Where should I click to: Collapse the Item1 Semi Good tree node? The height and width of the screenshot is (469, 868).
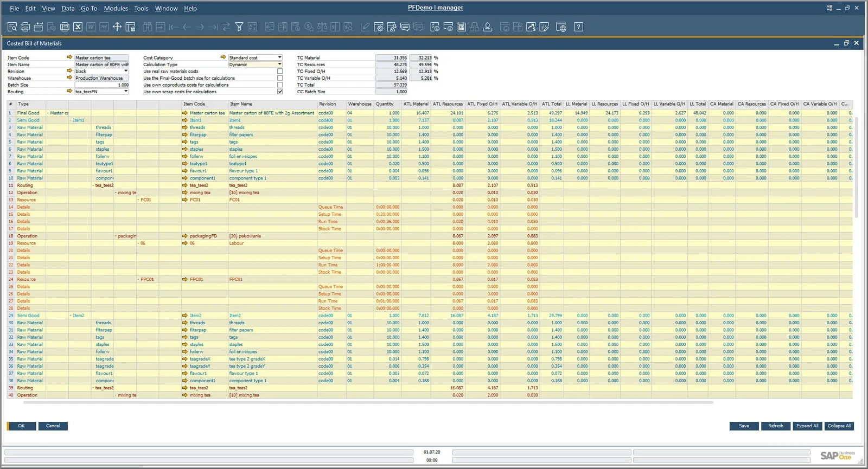[72, 120]
